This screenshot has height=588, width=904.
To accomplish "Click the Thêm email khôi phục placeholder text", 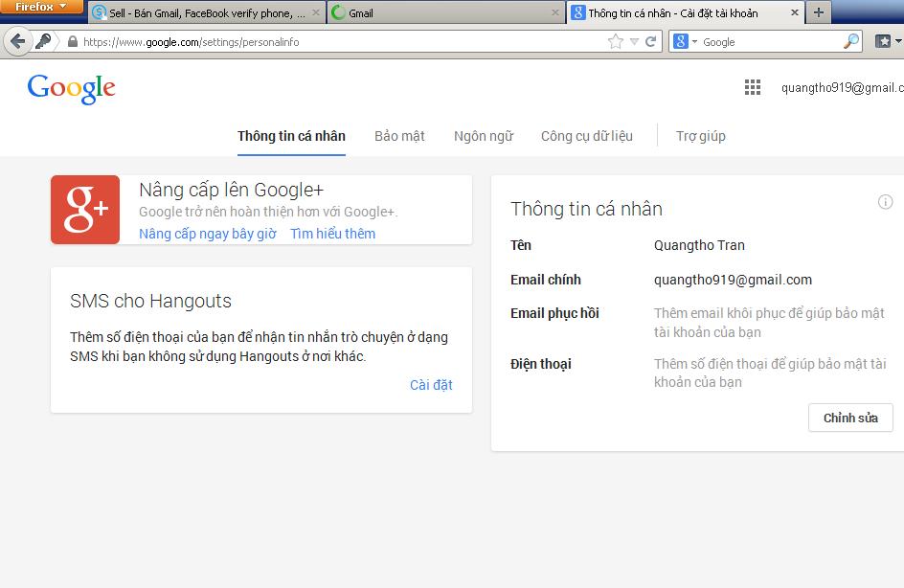I will point(769,322).
